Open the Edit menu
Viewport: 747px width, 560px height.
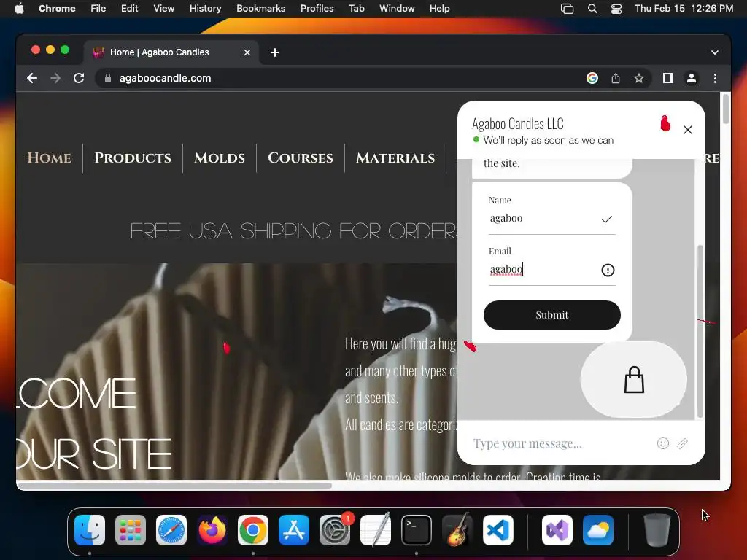tap(129, 9)
